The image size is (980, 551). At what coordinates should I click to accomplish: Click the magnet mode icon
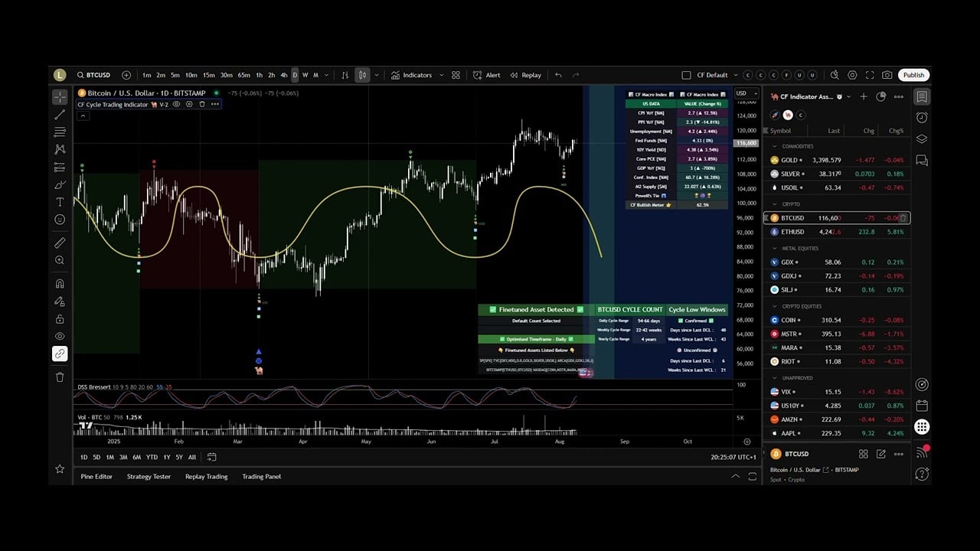(60, 284)
